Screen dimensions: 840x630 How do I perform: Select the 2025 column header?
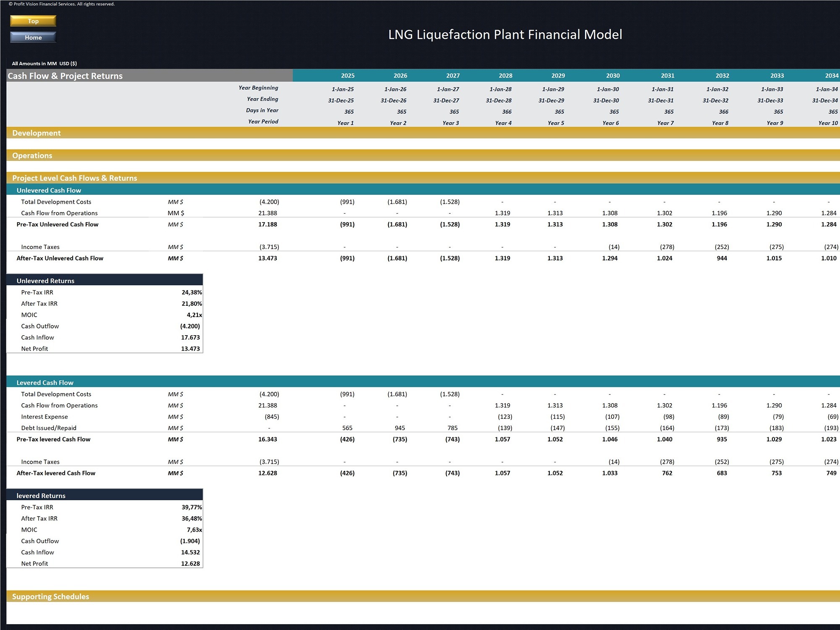pos(347,76)
